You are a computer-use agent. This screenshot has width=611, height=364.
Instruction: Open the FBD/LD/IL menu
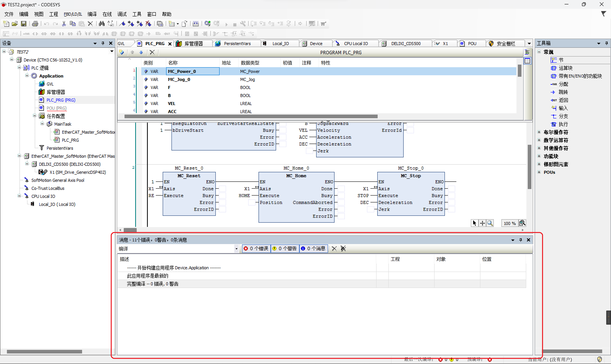click(x=73, y=14)
